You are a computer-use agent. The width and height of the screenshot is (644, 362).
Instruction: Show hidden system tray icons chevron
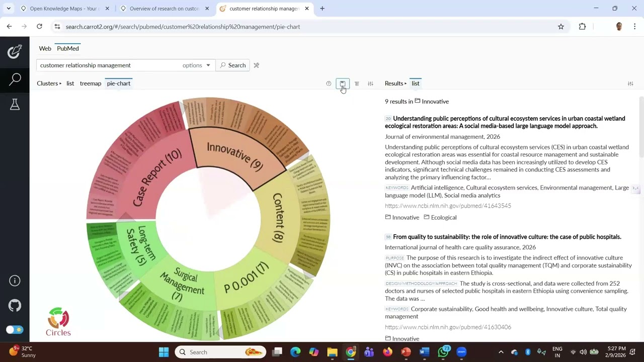[x=501, y=352]
